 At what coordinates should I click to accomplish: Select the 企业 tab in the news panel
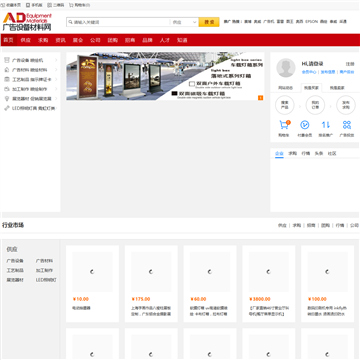click(x=279, y=154)
